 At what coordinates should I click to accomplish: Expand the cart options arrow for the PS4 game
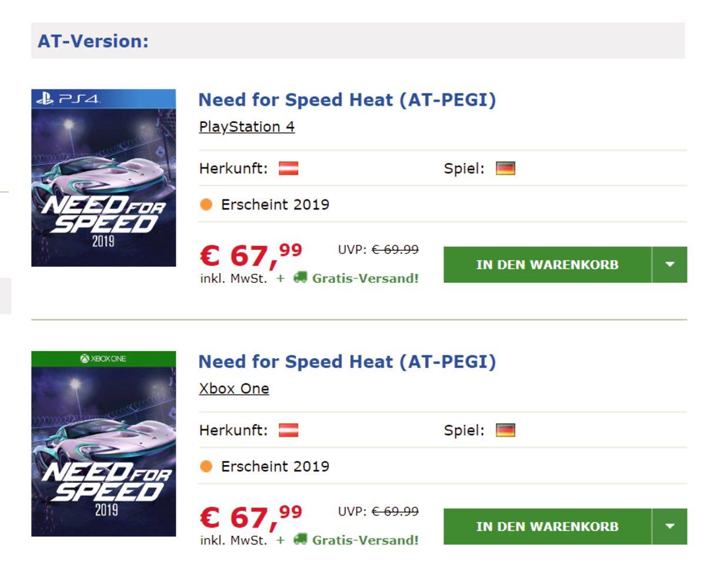(x=670, y=264)
